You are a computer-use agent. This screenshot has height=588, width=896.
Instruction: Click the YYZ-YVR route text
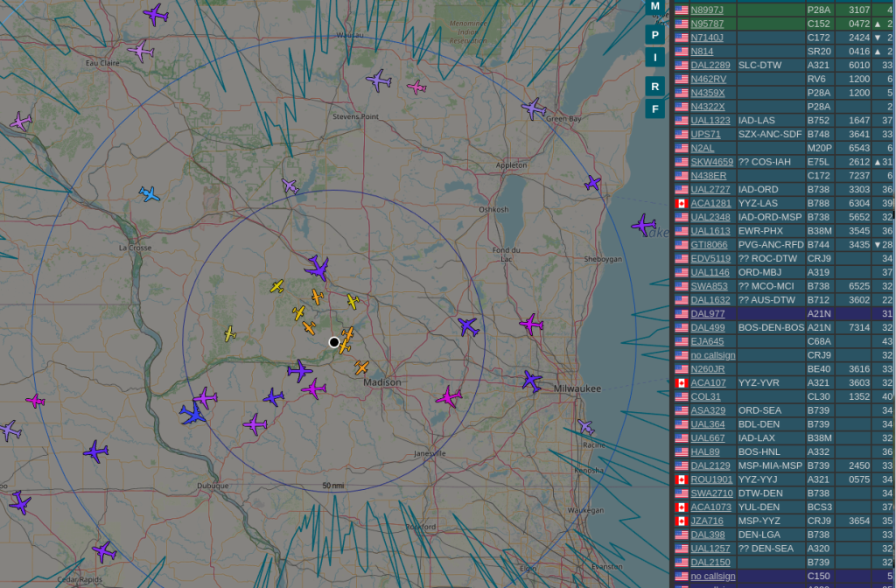coord(757,383)
